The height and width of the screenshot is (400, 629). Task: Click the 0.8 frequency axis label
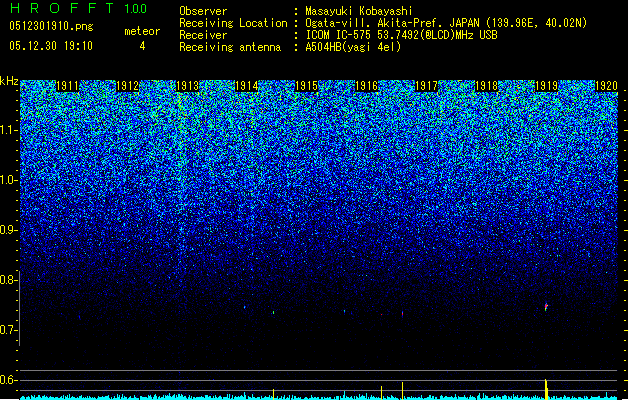(x=8, y=280)
